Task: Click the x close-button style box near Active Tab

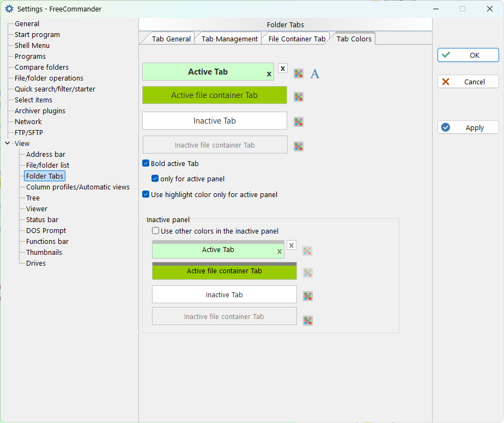Action: (x=283, y=68)
